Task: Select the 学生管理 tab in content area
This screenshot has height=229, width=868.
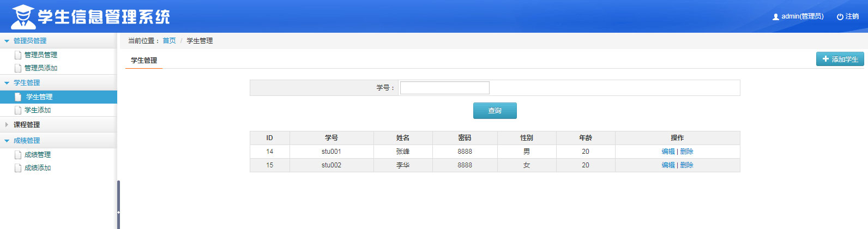Action: click(x=144, y=61)
